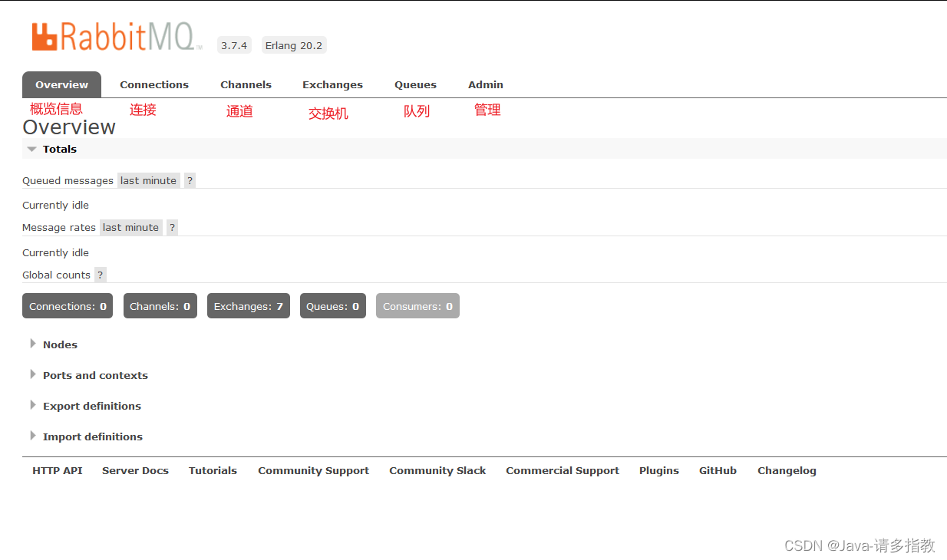947x560 pixels.
Task: Open the Exchanges tab
Action: 332,84
